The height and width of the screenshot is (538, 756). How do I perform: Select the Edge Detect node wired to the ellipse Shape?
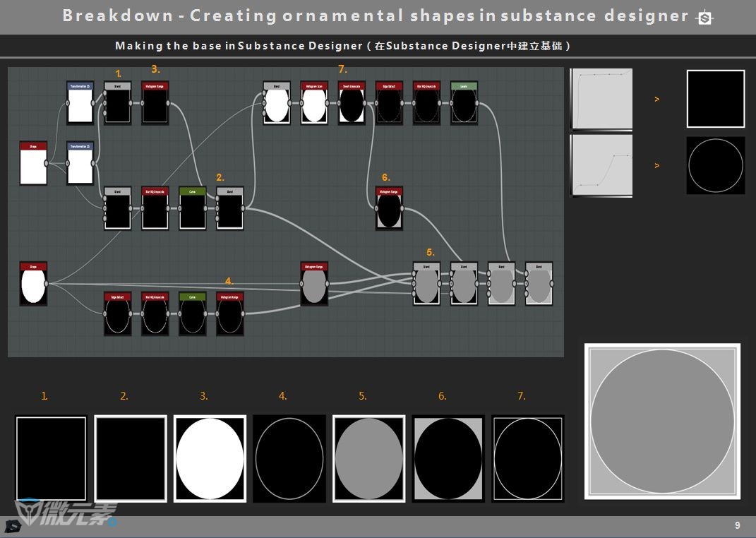coord(118,313)
